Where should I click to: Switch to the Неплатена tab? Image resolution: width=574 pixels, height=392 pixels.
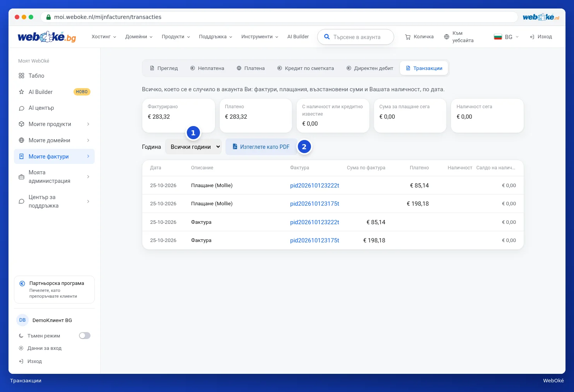pos(207,68)
